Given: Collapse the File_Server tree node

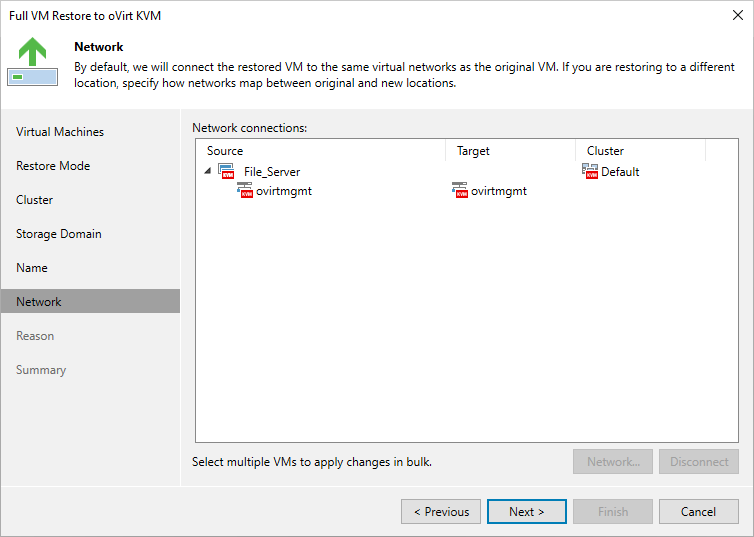Looking at the screenshot, I should tap(208, 171).
